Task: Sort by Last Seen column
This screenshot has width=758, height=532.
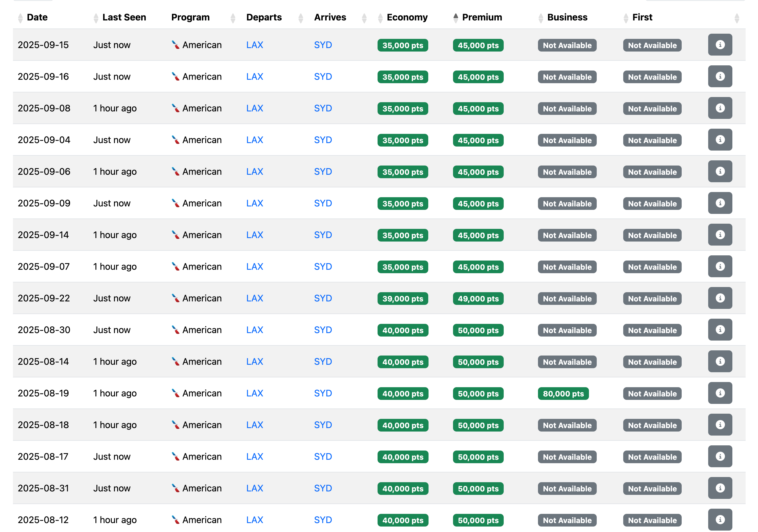Action: click(x=124, y=18)
